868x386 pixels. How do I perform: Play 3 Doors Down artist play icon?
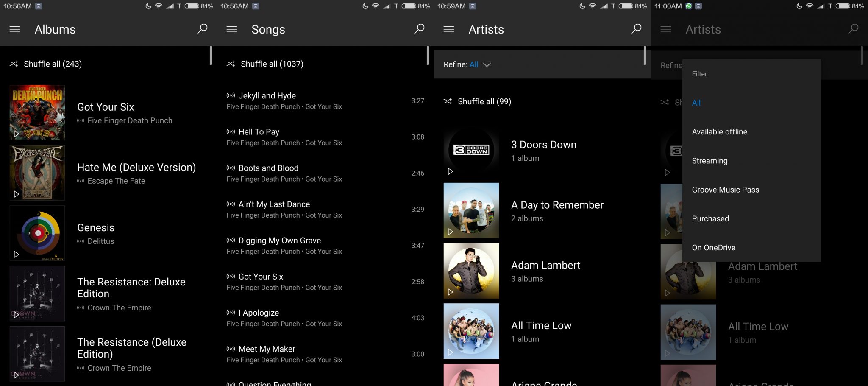[x=450, y=171]
